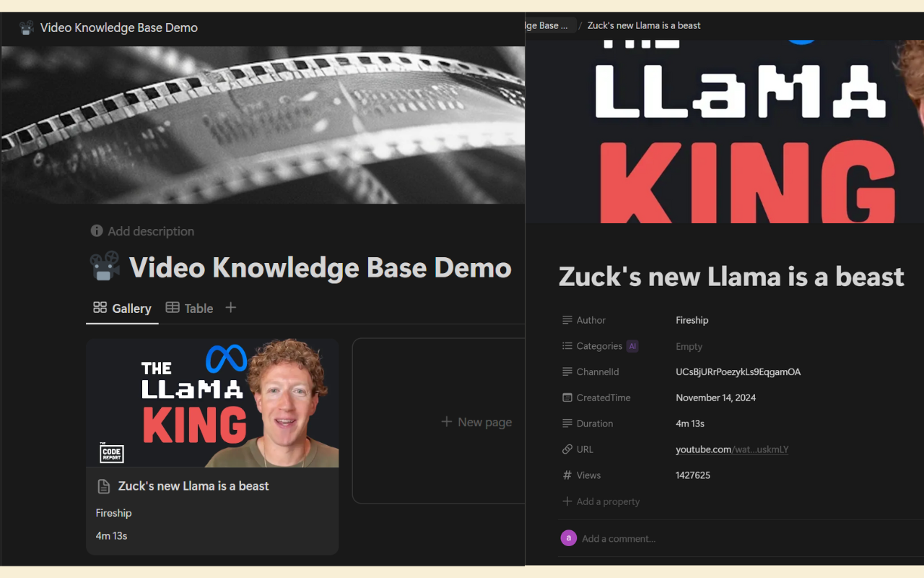Screen dimensions: 924x578
Task: Click 'Add a property'
Action: click(601, 501)
